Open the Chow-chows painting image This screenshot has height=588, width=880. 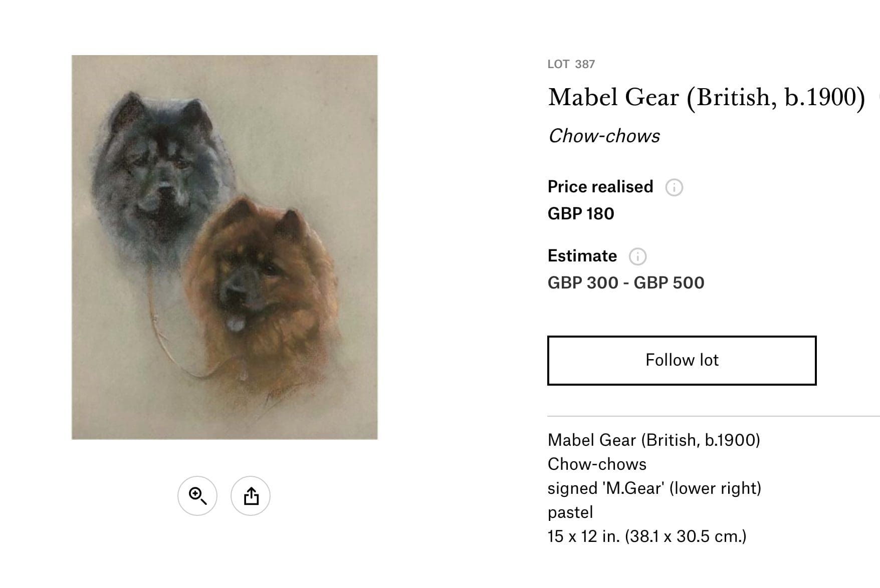click(x=225, y=247)
